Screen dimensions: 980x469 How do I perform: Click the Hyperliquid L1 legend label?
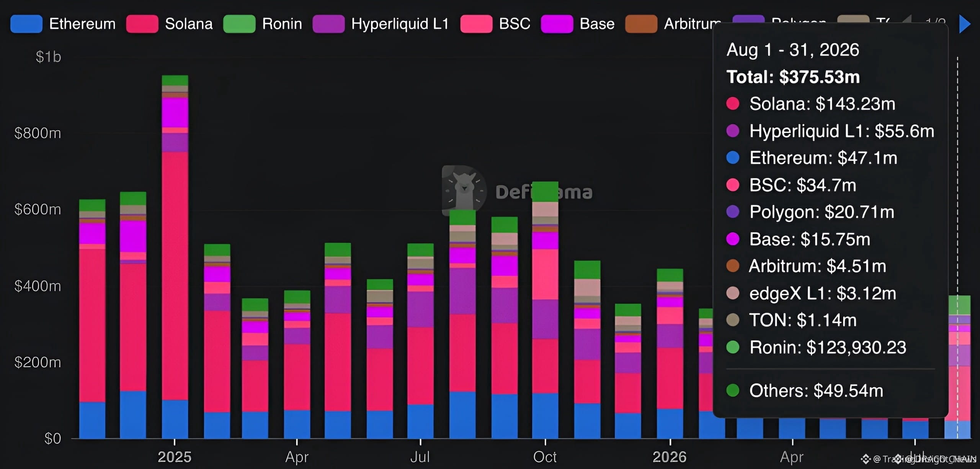pos(400,24)
